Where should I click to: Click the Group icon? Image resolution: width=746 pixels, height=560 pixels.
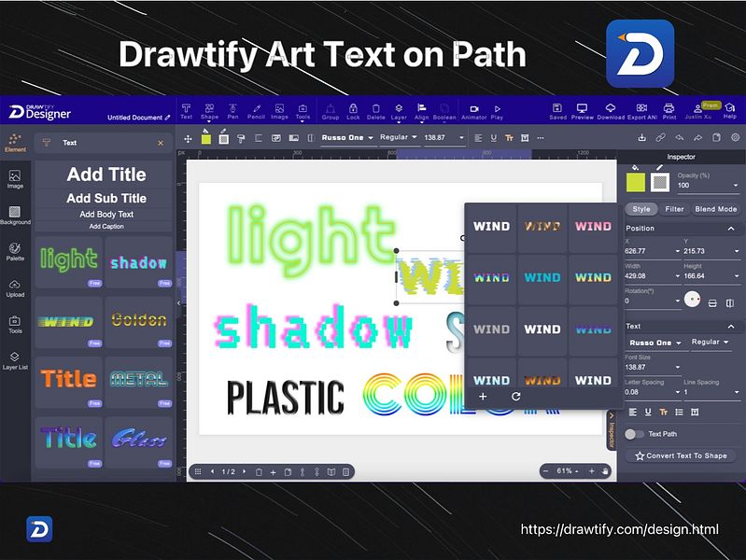(331, 112)
